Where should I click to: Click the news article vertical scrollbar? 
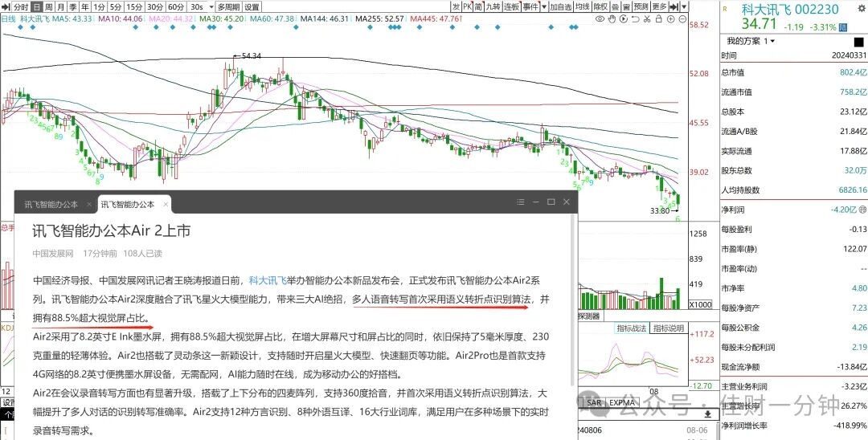pyautogui.click(x=572, y=302)
